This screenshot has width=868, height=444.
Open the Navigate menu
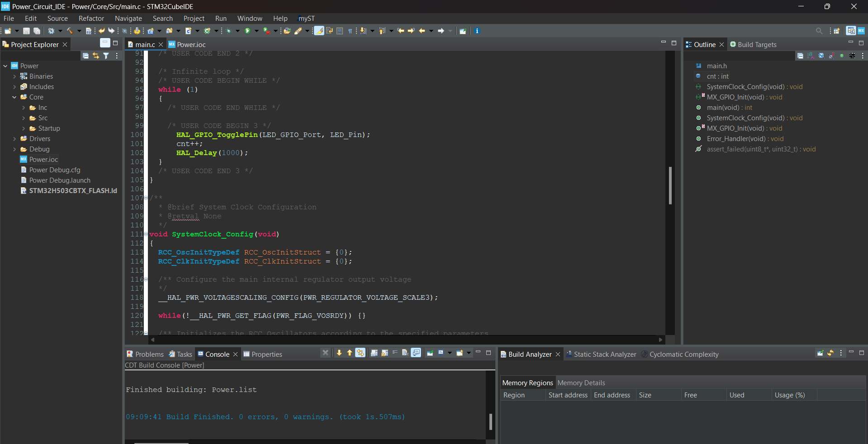pos(128,18)
